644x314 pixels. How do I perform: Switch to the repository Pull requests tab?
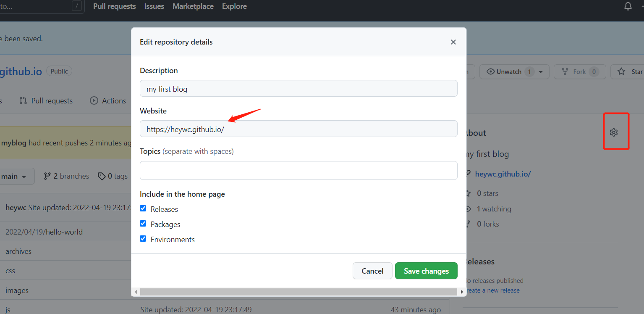point(46,101)
